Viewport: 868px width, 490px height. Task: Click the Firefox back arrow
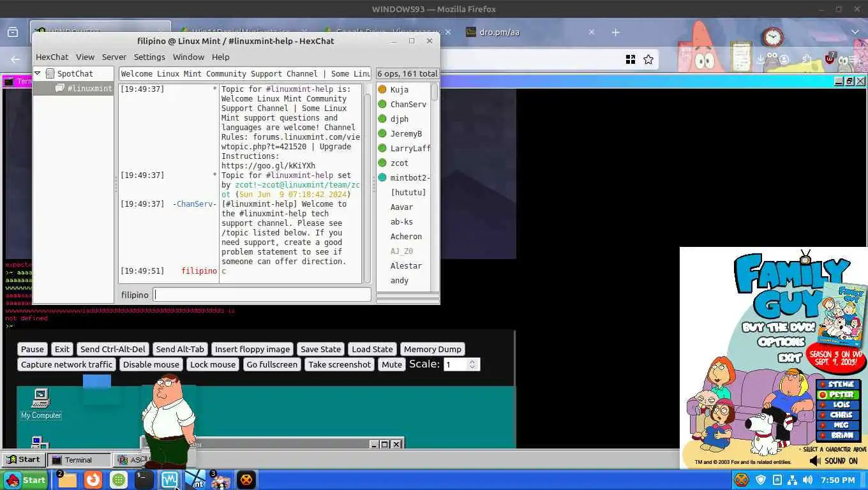click(x=15, y=59)
